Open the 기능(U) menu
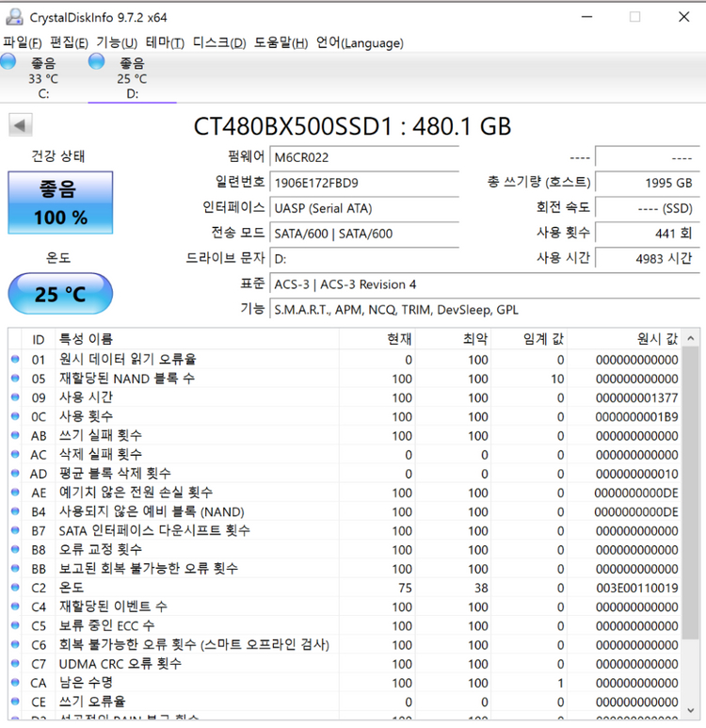 point(117,42)
